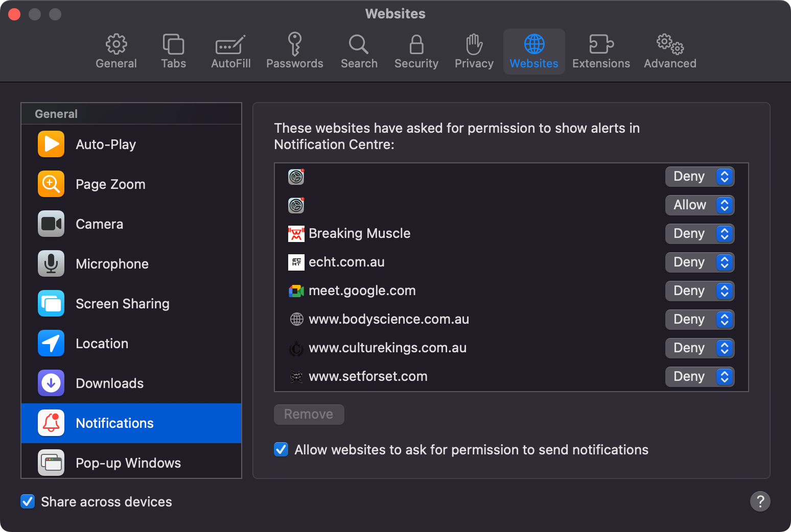The width and height of the screenshot is (791, 532).
Task: Select the Auto-Play sidebar label
Action: (x=106, y=144)
